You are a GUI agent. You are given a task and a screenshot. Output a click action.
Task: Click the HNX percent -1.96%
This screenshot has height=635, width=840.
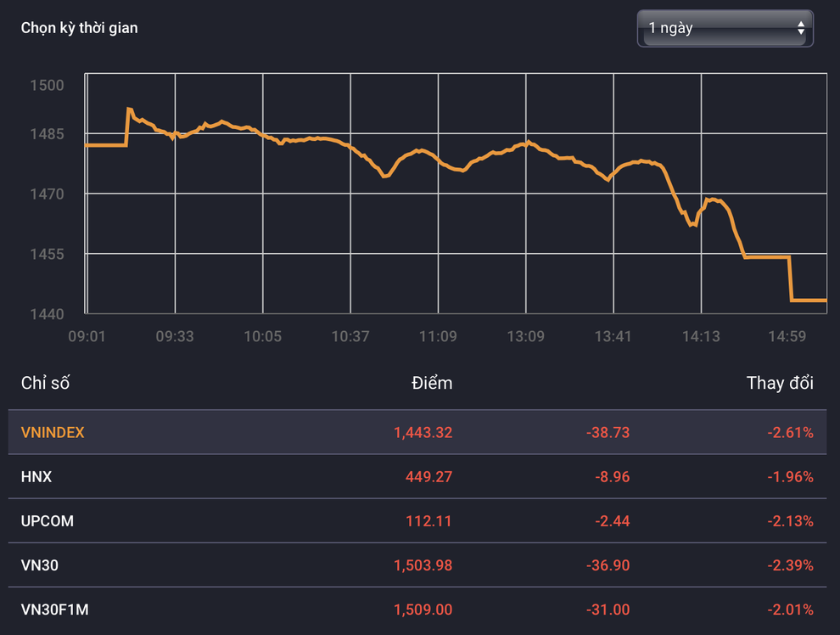(x=790, y=476)
